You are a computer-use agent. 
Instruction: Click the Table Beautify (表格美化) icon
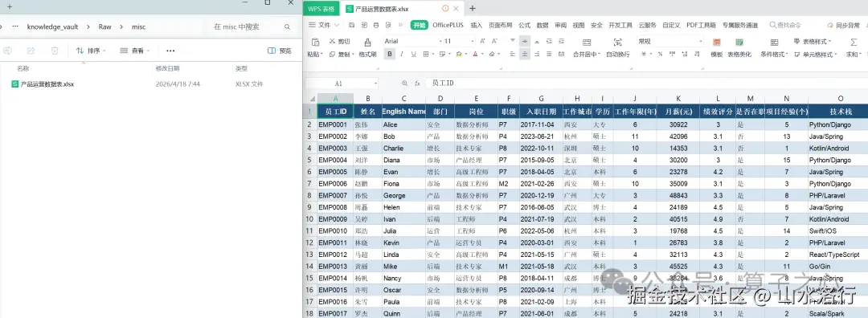[x=739, y=42]
